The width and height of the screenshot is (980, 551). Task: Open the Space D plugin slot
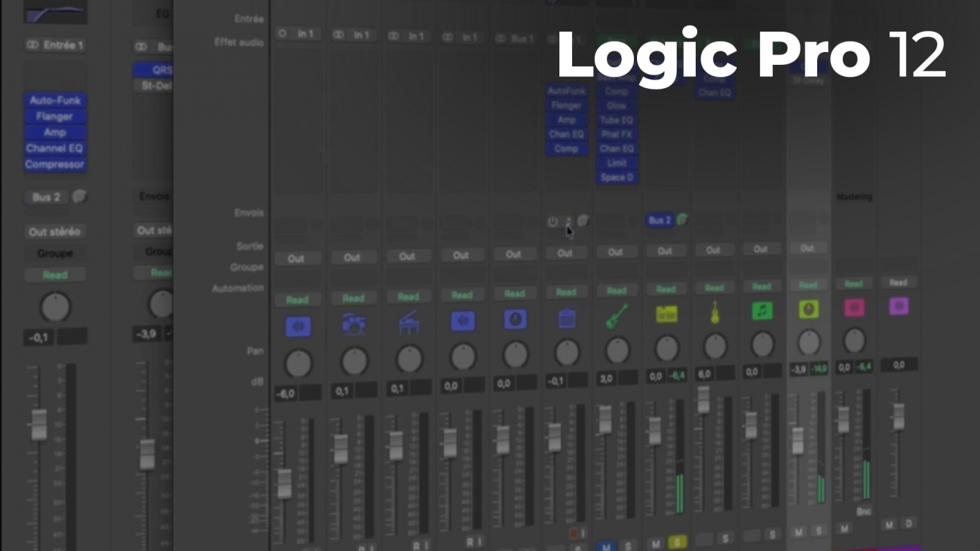(x=617, y=177)
